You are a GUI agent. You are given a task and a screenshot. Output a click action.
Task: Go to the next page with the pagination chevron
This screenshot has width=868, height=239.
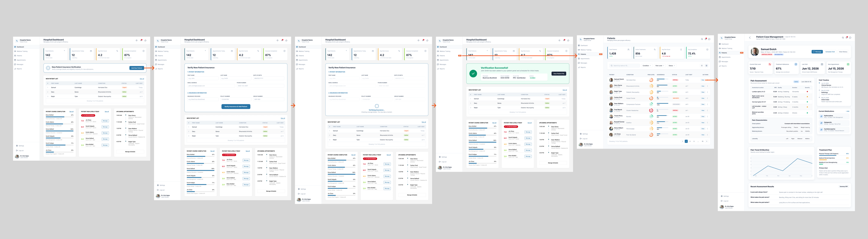707,141
